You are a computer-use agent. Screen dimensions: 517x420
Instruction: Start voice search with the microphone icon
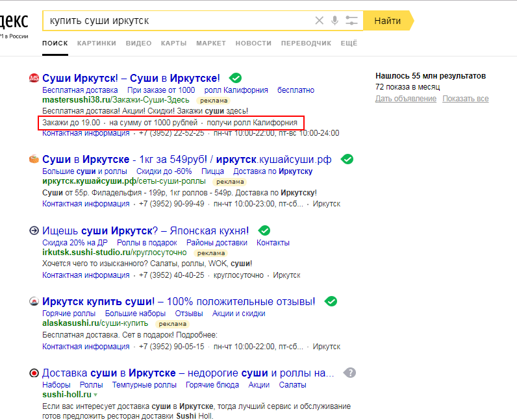[334, 20]
